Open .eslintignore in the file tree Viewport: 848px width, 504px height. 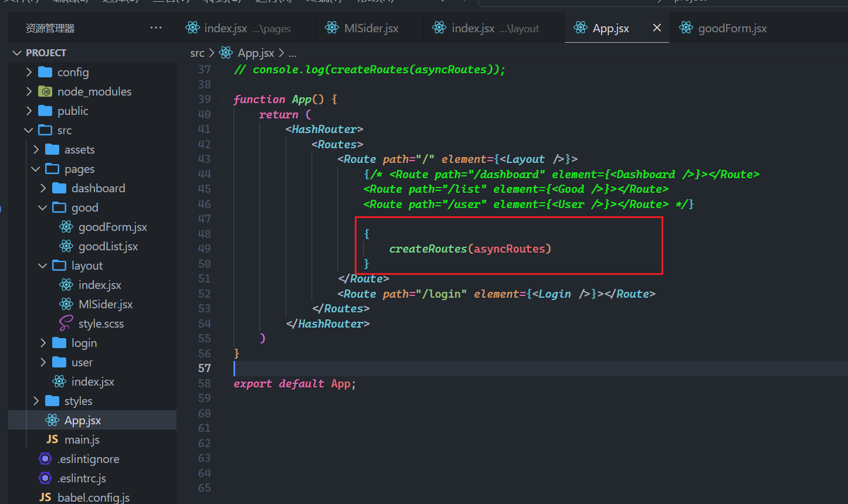coord(88,459)
